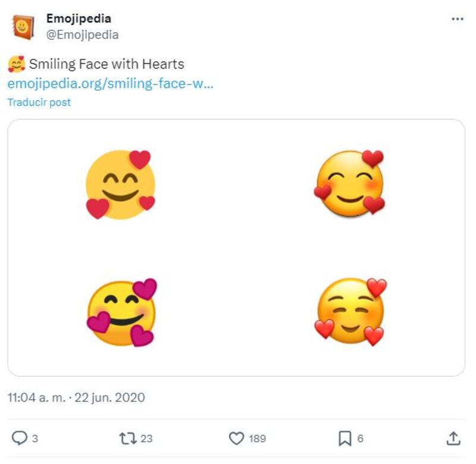Click the Traducir post link
The image size is (476, 464).
(39, 102)
